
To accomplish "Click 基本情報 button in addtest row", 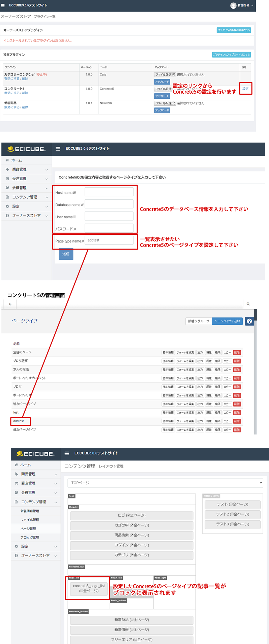I will click(168, 421).
